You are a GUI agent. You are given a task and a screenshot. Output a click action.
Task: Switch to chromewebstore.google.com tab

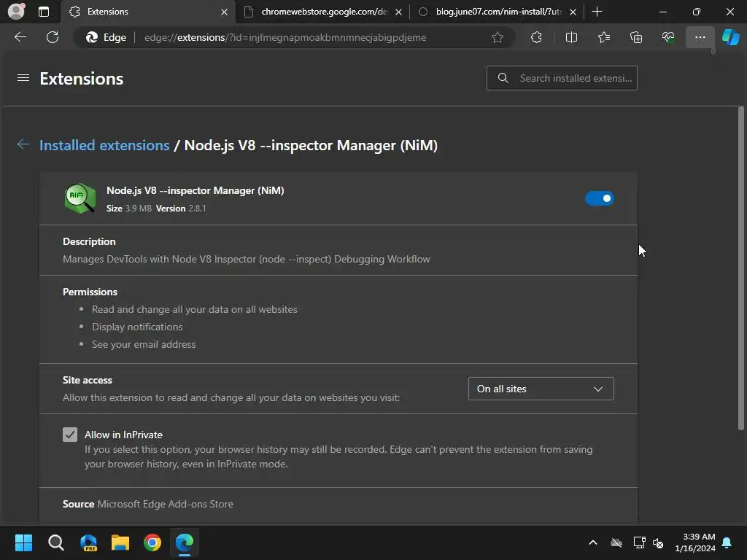[x=324, y=12]
